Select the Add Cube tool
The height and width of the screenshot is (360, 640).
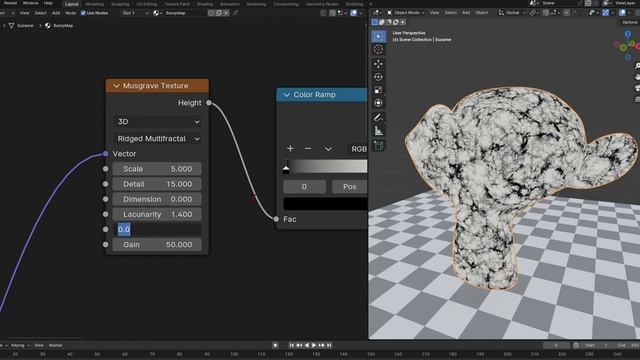(378, 145)
